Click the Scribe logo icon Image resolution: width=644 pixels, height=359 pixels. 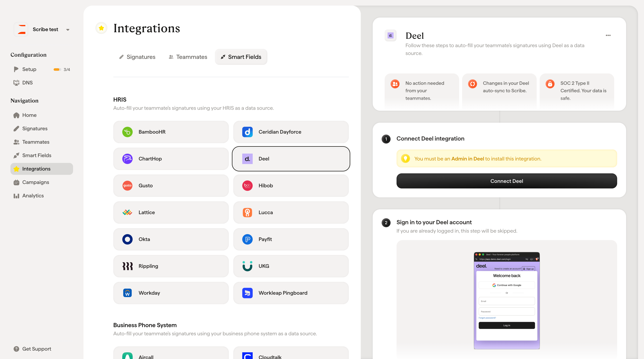tap(21, 29)
